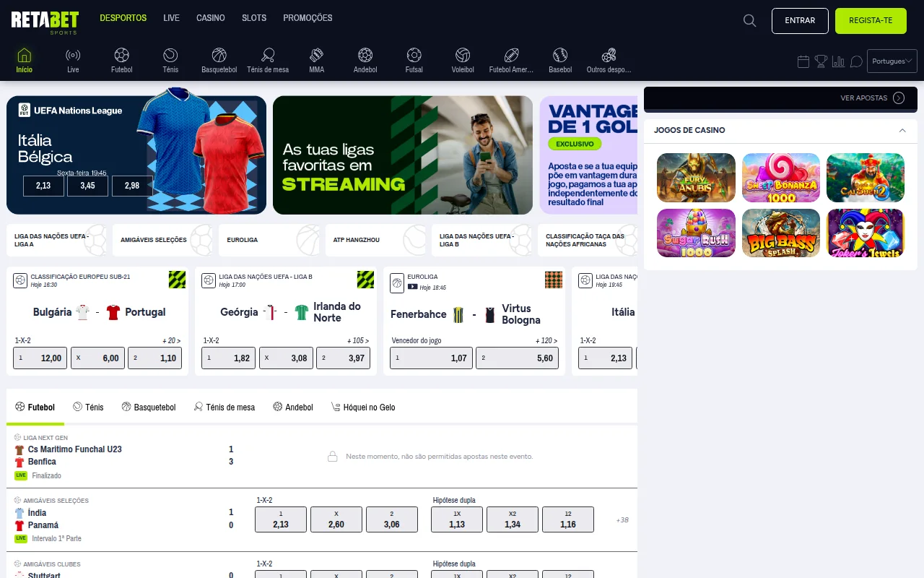
Task: Open the statistics bar chart icon
Action: [x=838, y=61]
